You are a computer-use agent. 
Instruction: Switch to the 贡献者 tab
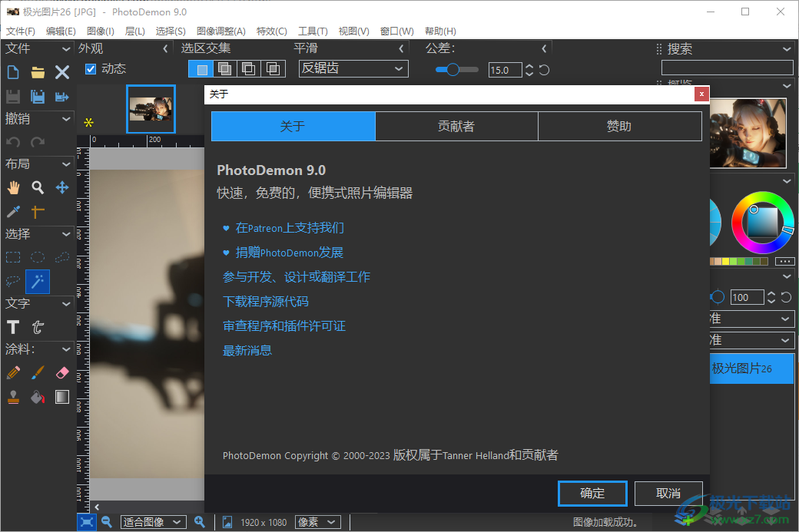click(456, 126)
